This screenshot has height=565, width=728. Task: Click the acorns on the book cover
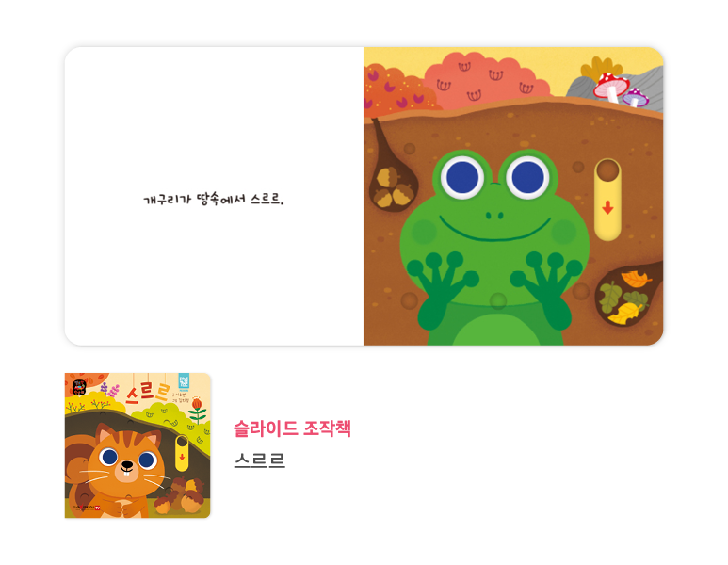tap(180, 495)
